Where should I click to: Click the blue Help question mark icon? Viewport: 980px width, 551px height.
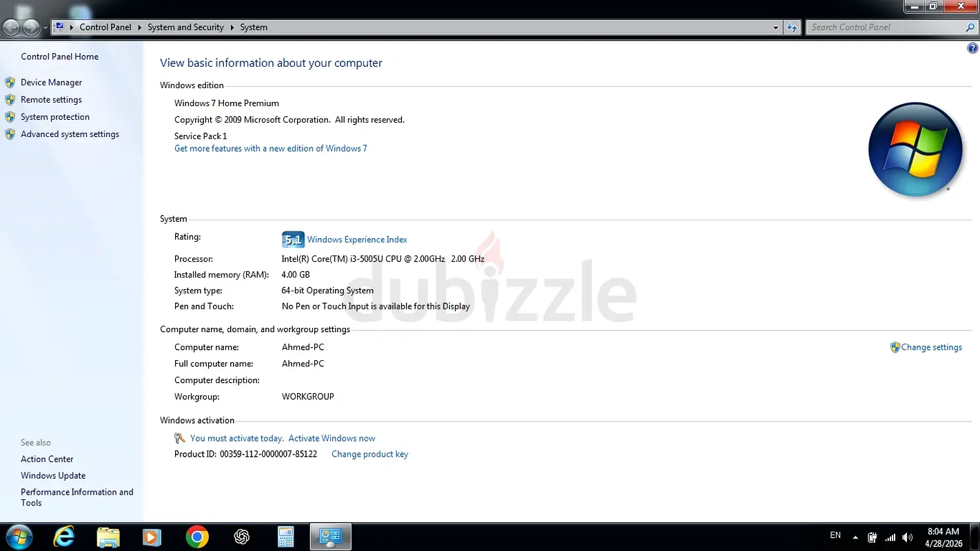coord(972,48)
